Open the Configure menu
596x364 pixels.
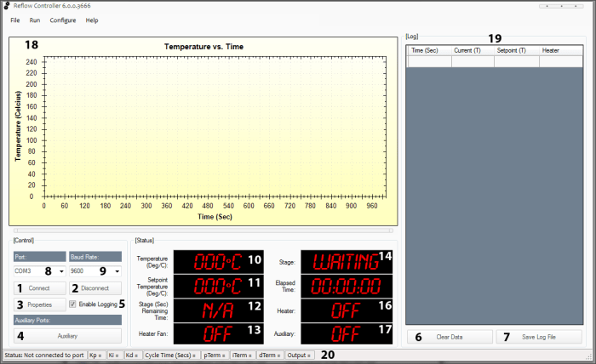62,20
